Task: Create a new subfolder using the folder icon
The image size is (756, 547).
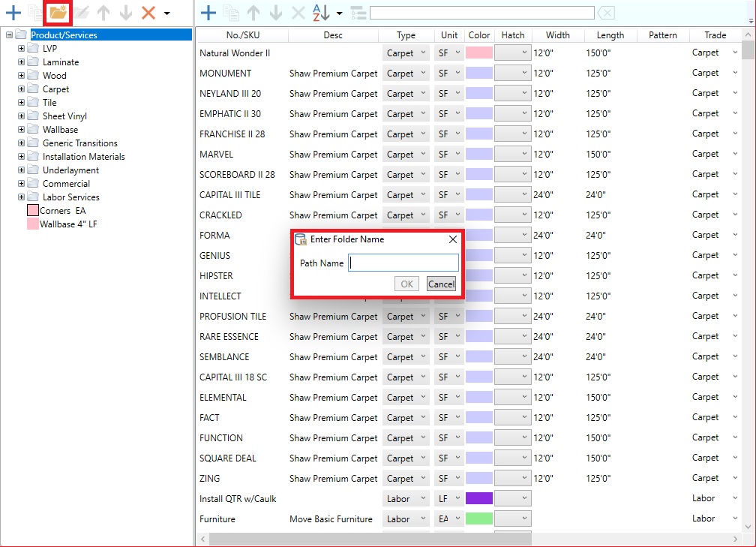Action: click(58, 12)
